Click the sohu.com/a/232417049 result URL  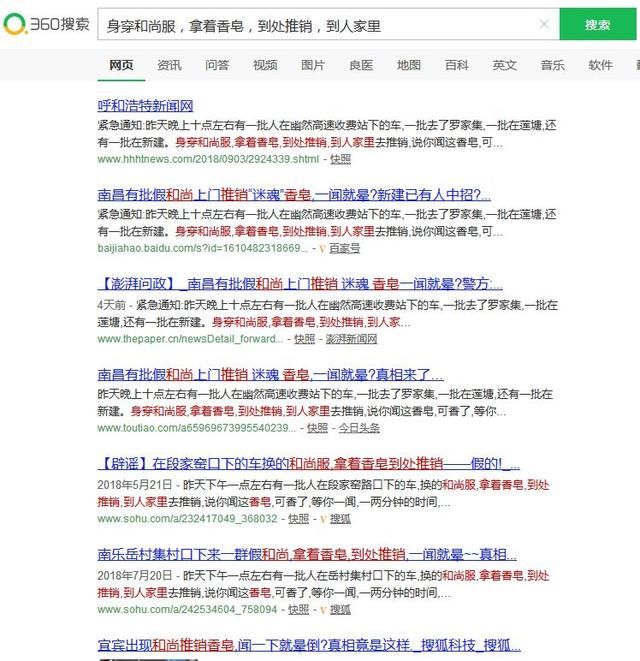[187, 519]
